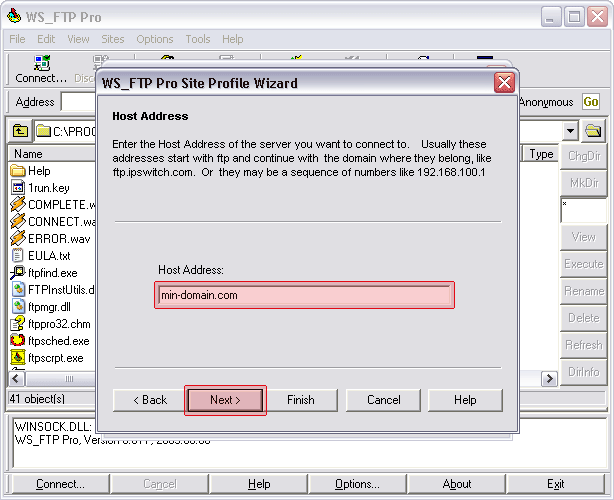Select the 1run.key file
614x500 pixels.
(x=48, y=188)
